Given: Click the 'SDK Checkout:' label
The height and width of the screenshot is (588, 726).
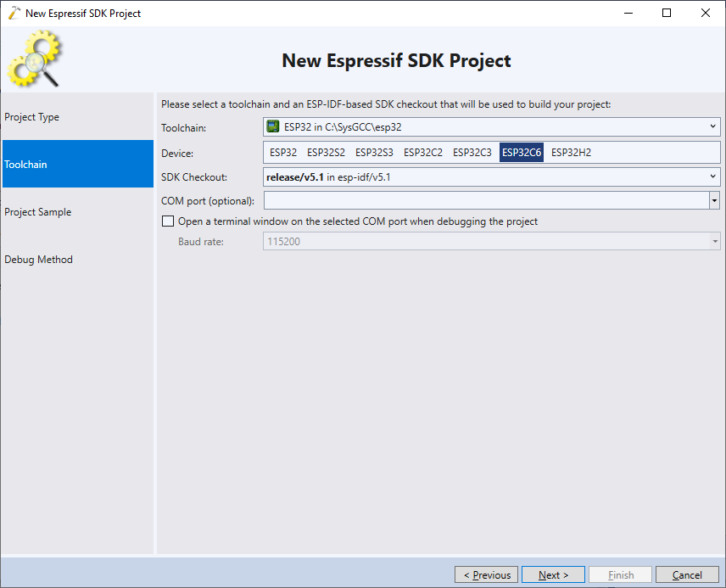Looking at the screenshot, I should click(194, 177).
